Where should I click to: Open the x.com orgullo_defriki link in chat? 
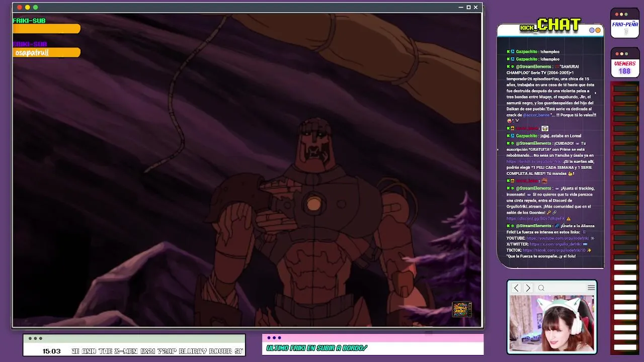(x=555, y=244)
